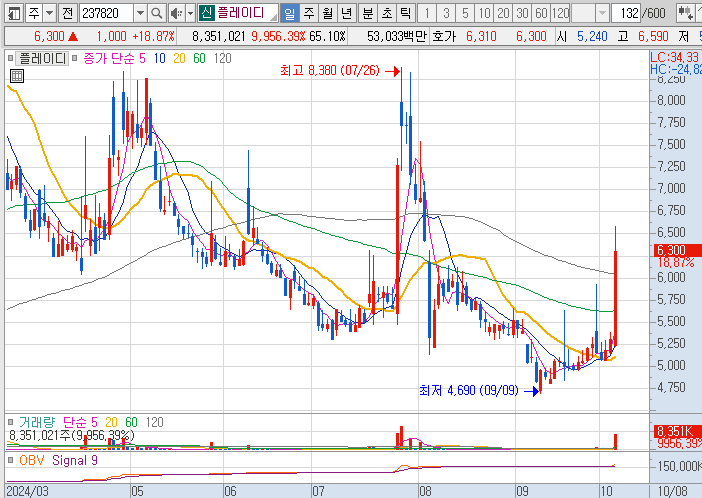This screenshot has height=498, width=702.
Task: Click the 주 box left of 전
Action: [34, 13]
